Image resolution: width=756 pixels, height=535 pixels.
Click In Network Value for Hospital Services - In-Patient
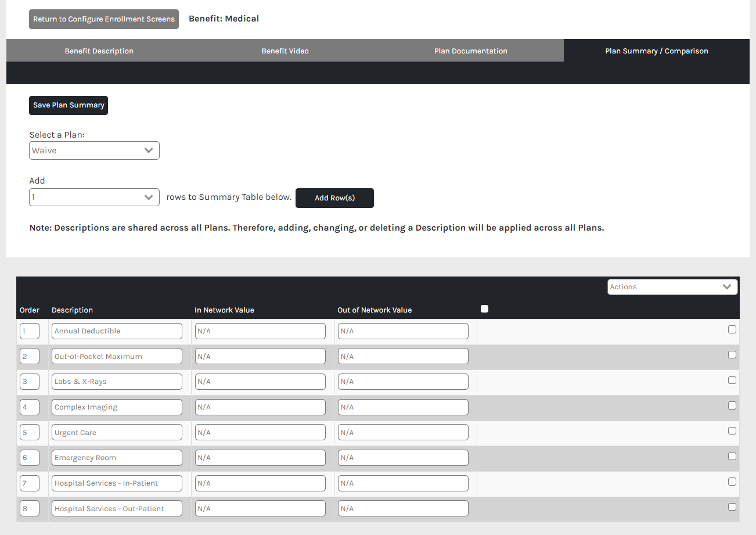pyautogui.click(x=260, y=483)
